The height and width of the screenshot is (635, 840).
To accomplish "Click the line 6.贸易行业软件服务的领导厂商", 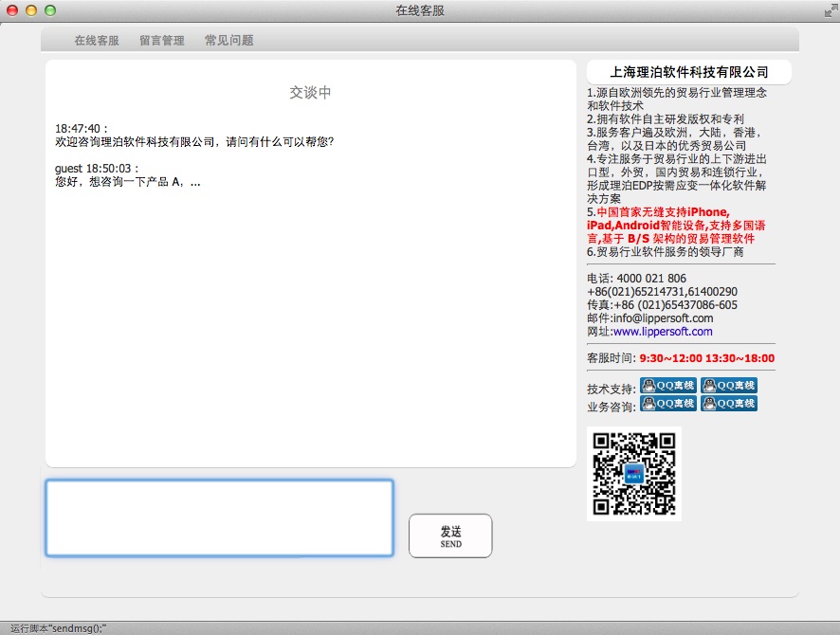I will click(x=666, y=252).
